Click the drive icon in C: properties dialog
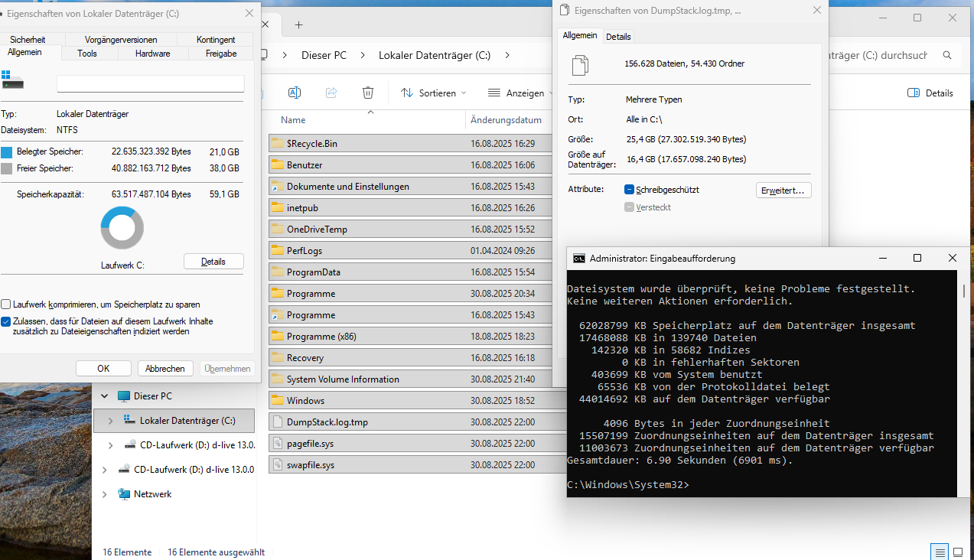The width and height of the screenshot is (974, 560). tap(13, 80)
